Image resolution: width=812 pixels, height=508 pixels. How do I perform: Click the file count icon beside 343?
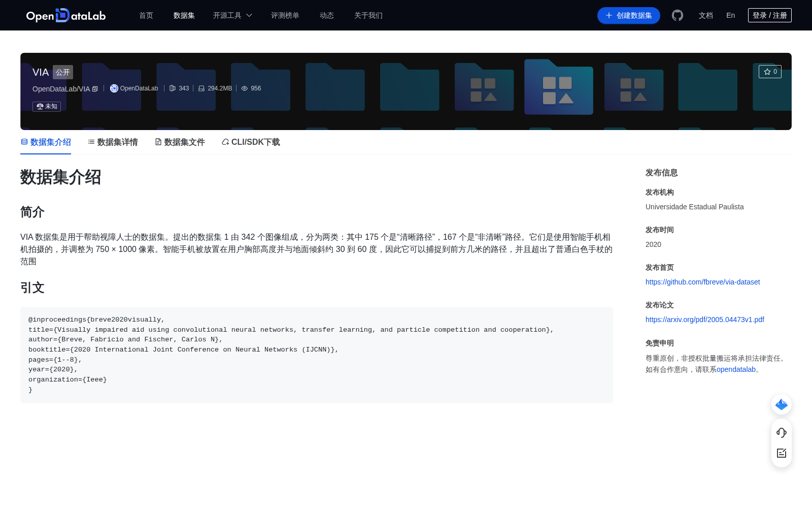point(173,88)
